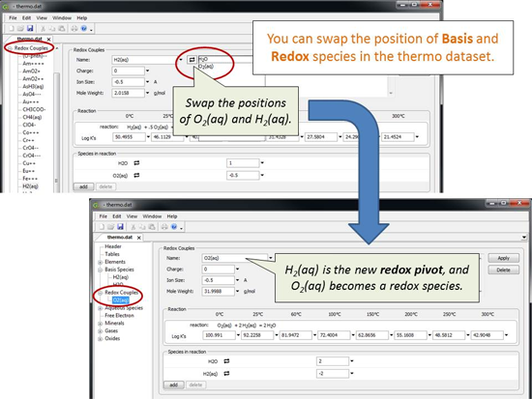Screen dimensions: 532x399
Task: Click the swap icon beside H2O in bottom species list
Action: (226, 361)
